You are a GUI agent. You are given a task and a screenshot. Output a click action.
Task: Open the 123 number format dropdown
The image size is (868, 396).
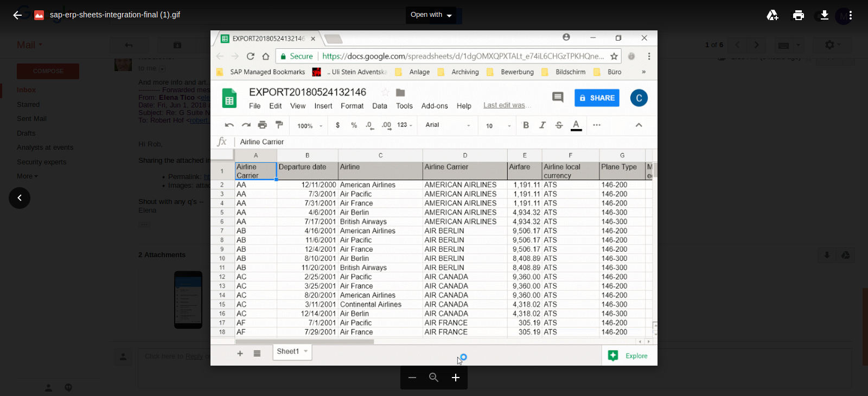(405, 125)
